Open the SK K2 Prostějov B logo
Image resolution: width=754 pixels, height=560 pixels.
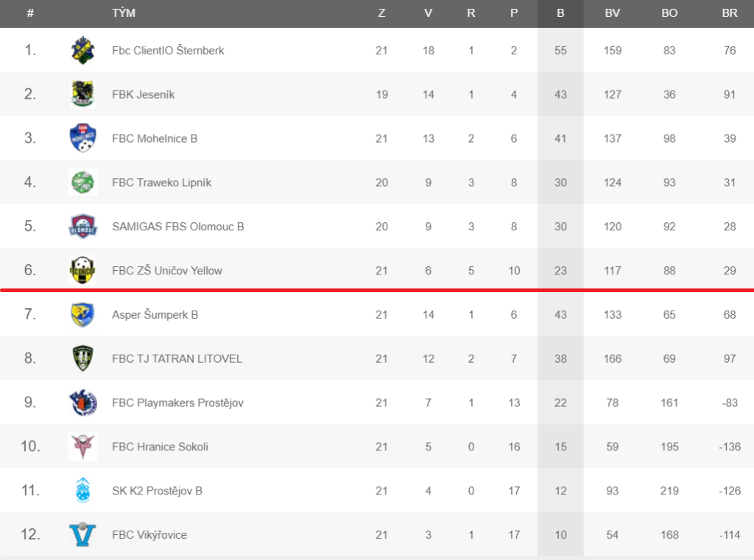[82, 490]
